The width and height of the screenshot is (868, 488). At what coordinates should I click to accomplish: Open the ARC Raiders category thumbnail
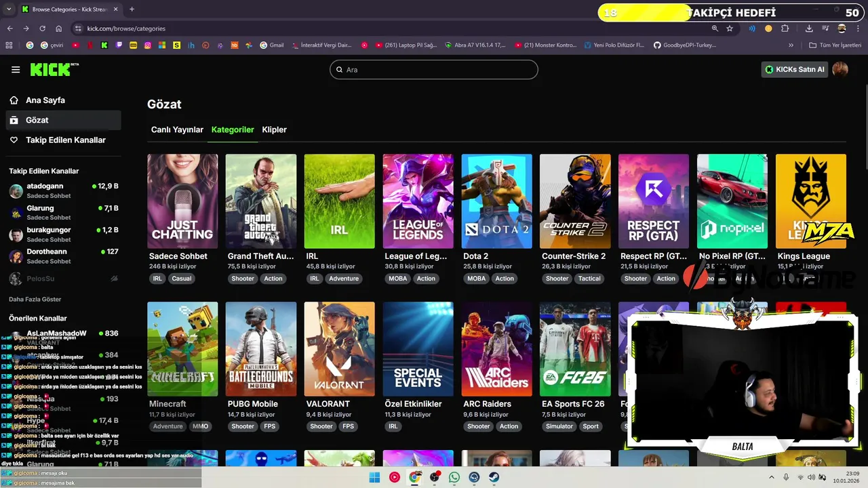point(496,349)
